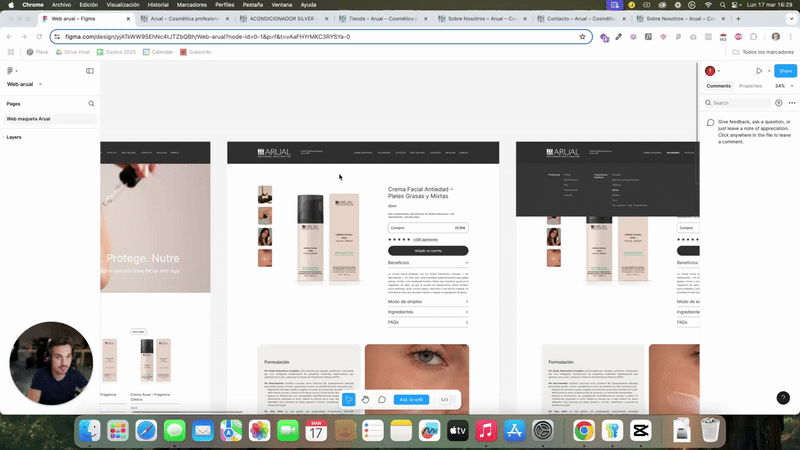Viewport: 800px width, 450px height.
Task: Select the Move tool in bottom toolbar
Action: tap(349, 399)
